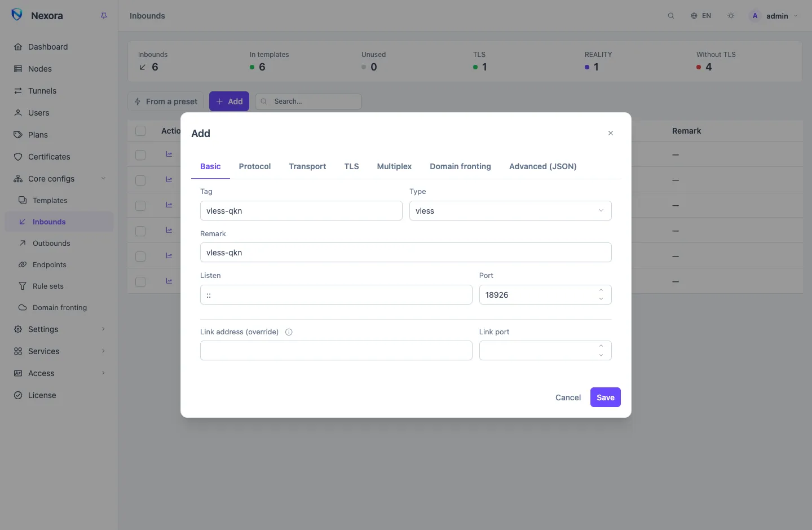Open the Multiplex tab
Viewport: 812px width, 530px height.
pyautogui.click(x=395, y=166)
